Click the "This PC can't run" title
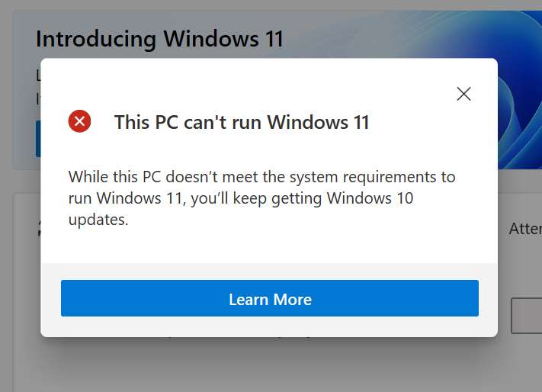This screenshot has width=542, height=392. tap(188, 122)
